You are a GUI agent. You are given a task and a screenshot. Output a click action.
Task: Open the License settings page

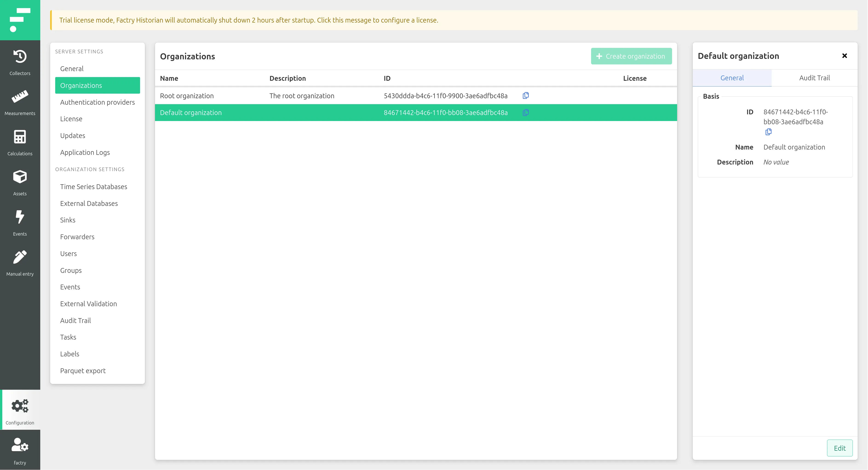[97, 119]
